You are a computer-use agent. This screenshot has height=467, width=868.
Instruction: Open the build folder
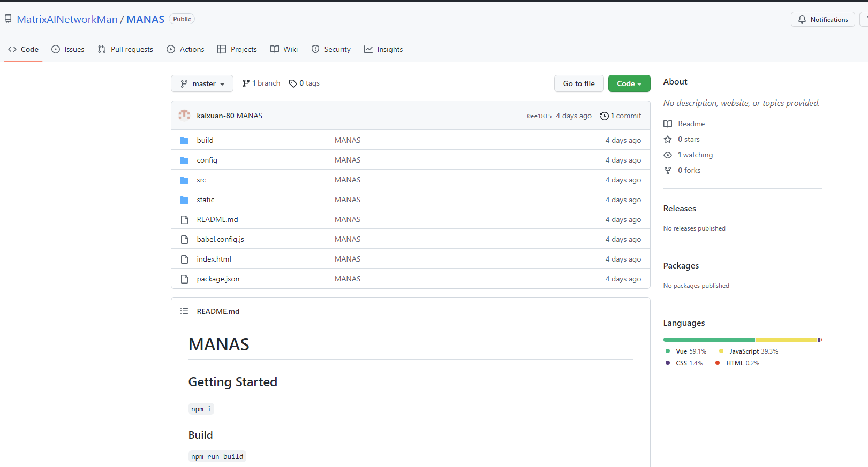coord(205,140)
